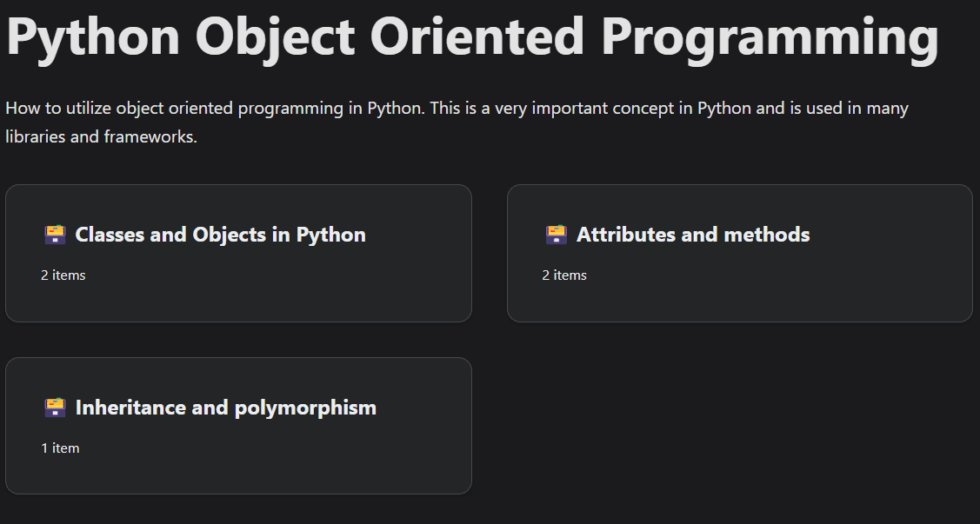Click "2 items" under Attributes and methods
The width and height of the screenshot is (980, 524).
564,275
